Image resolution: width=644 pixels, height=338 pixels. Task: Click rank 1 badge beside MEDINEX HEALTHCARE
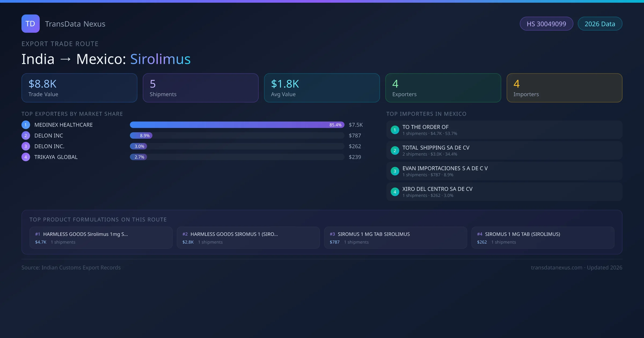25,125
